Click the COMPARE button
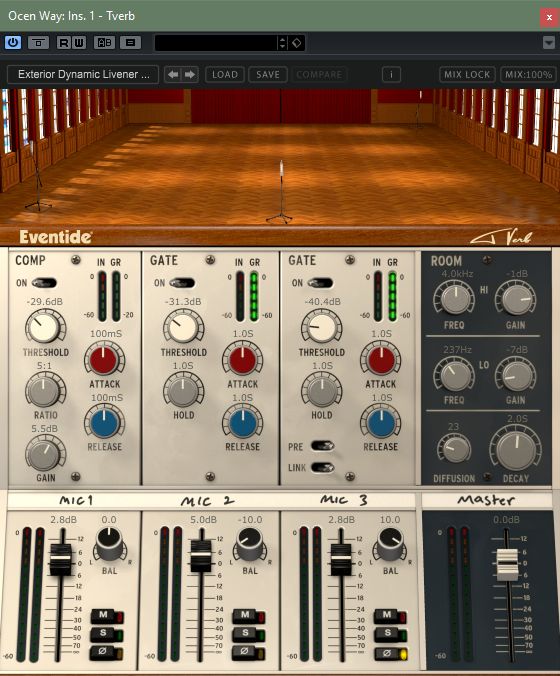This screenshot has height=676, width=560. pos(319,75)
